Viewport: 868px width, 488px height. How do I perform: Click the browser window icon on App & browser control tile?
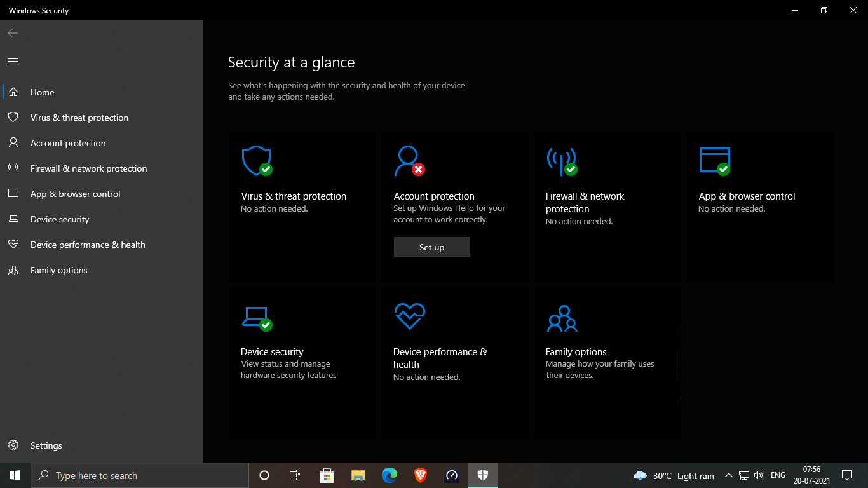click(714, 161)
